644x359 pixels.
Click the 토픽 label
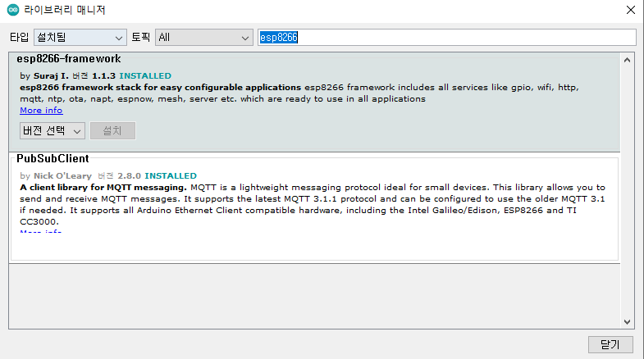click(x=141, y=38)
